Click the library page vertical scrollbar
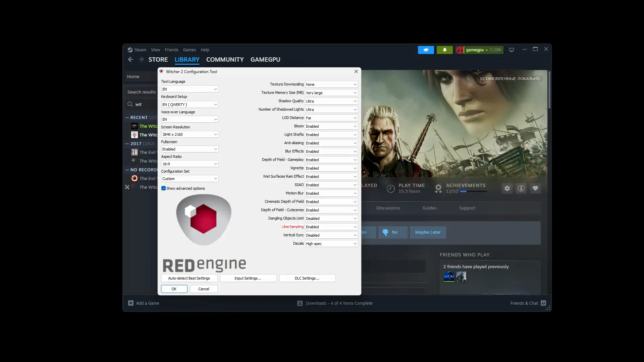This screenshot has width=644, height=362. [549, 90]
